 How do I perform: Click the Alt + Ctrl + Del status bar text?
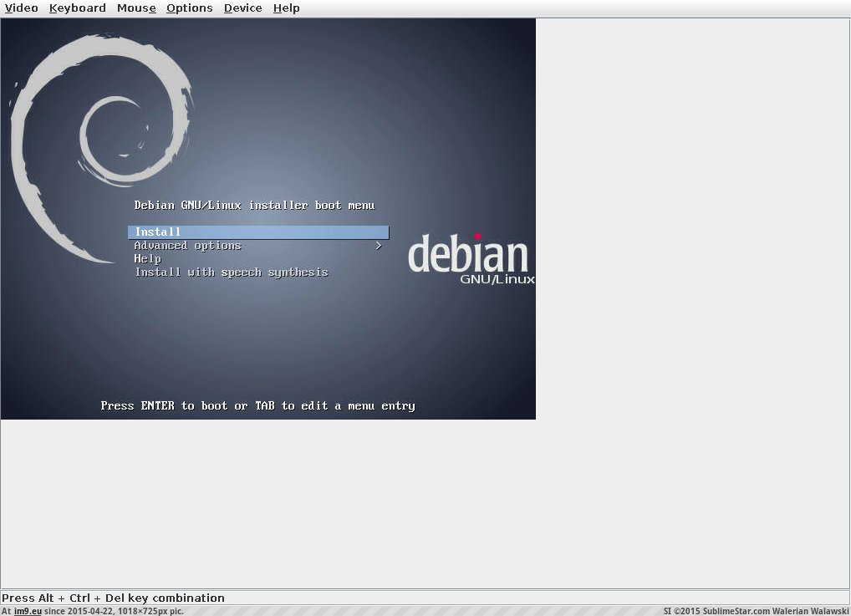(114, 598)
